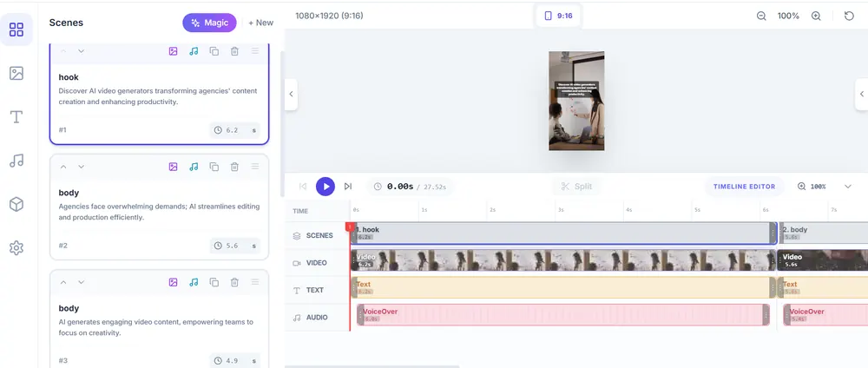Select the first VoiceOver clip 6.0s
This screenshot has width=868, height=368.
click(x=563, y=315)
